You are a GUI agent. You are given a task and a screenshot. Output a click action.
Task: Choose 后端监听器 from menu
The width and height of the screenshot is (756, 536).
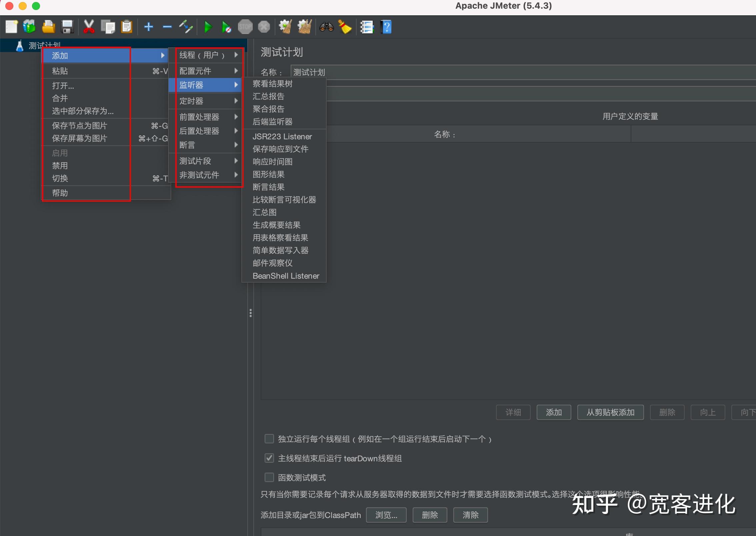click(x=284, y=122)
